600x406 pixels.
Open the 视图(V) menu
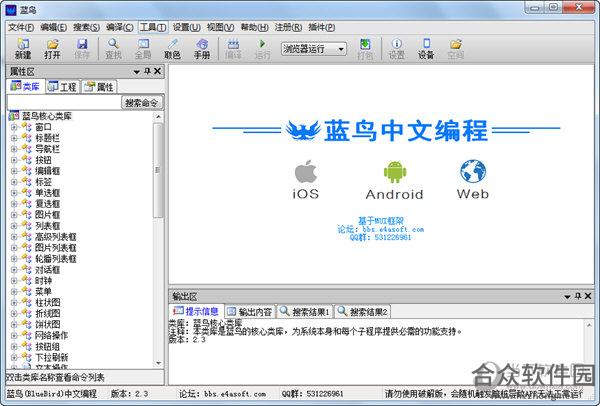coord(220,27)
